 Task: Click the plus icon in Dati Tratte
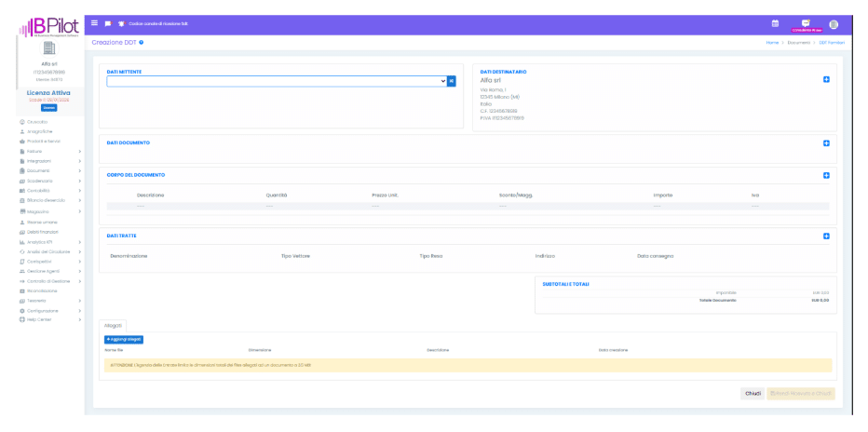(826, 236)
